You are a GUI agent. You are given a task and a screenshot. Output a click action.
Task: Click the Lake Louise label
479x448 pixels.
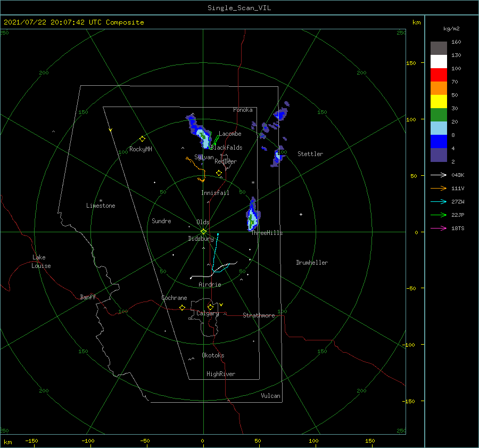[x=41, y=262]
